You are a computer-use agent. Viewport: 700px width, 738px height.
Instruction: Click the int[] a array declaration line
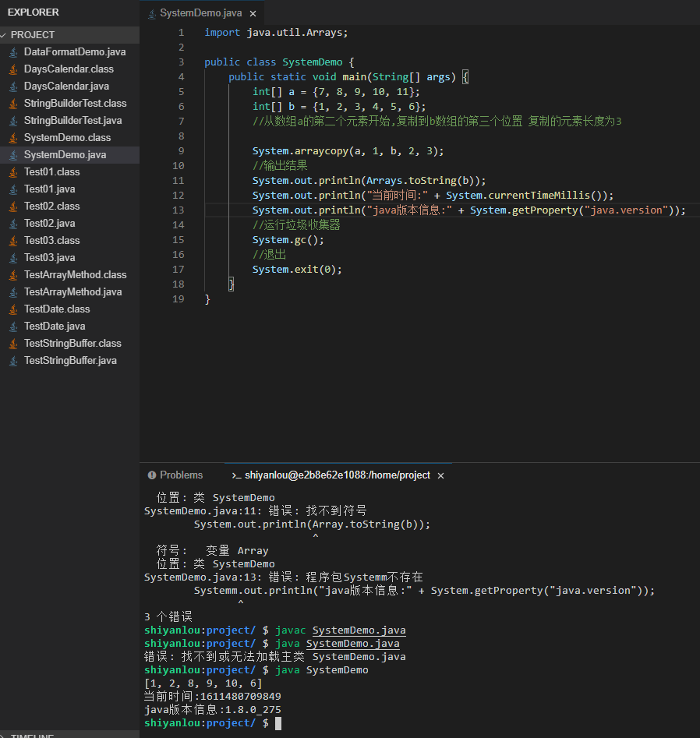pos(336,92)
